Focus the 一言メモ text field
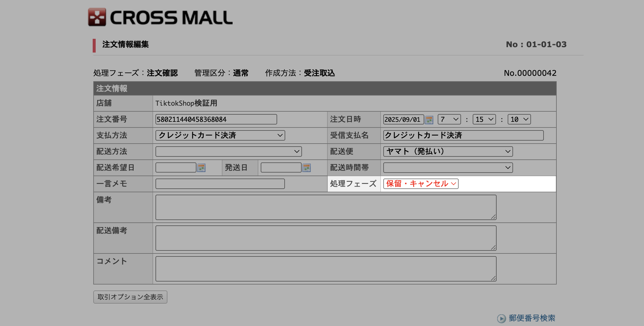 (220, 184)
